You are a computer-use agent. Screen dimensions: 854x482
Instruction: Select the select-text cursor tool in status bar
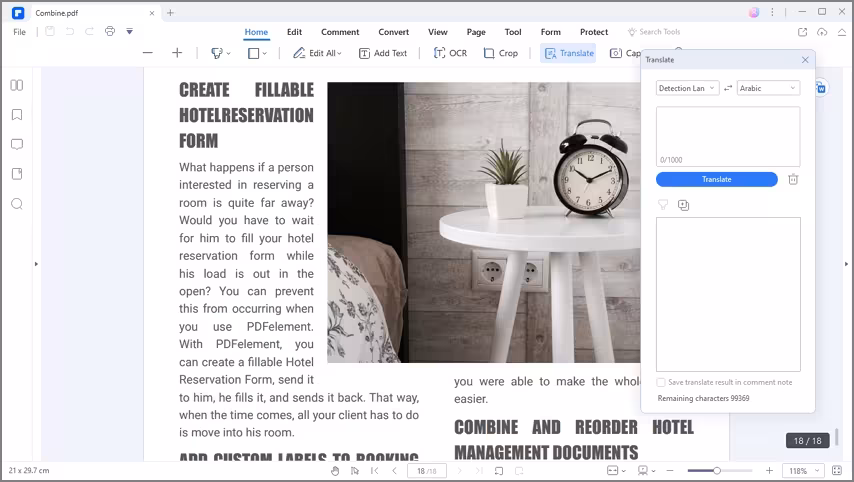pos(355,471)
